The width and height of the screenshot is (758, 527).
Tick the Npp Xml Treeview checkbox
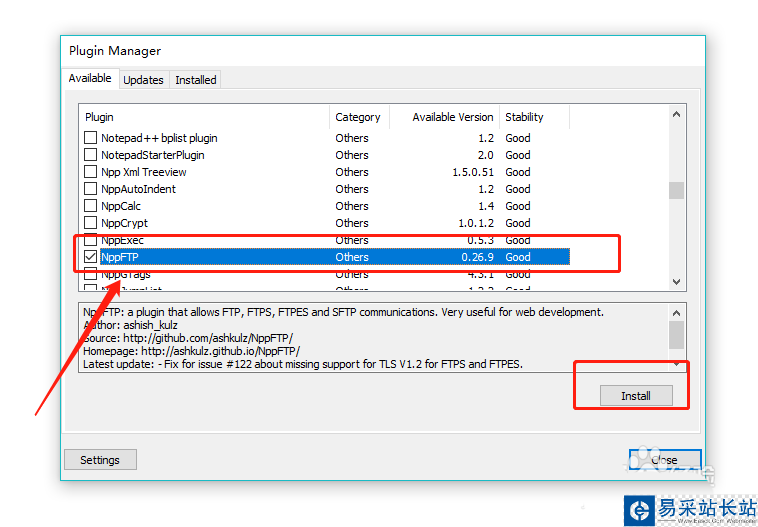90,172
